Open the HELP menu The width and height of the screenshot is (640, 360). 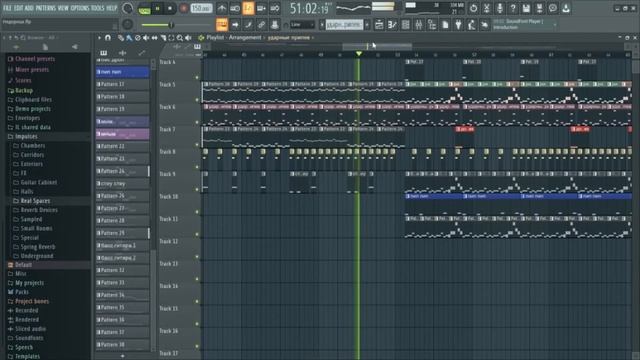pos(111,8)
